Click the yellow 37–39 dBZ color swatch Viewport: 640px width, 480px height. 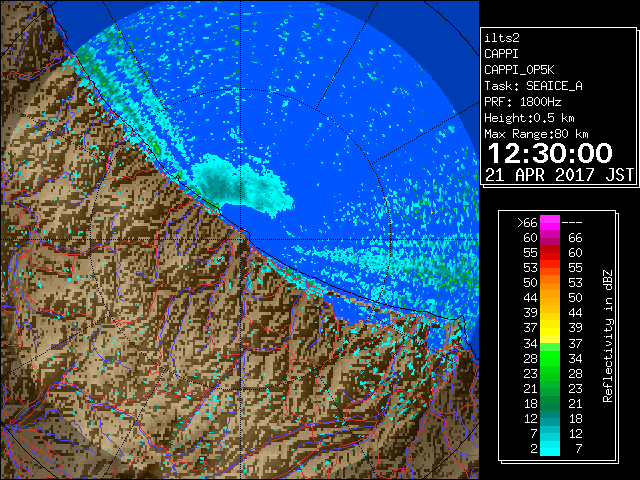point(550,328)
